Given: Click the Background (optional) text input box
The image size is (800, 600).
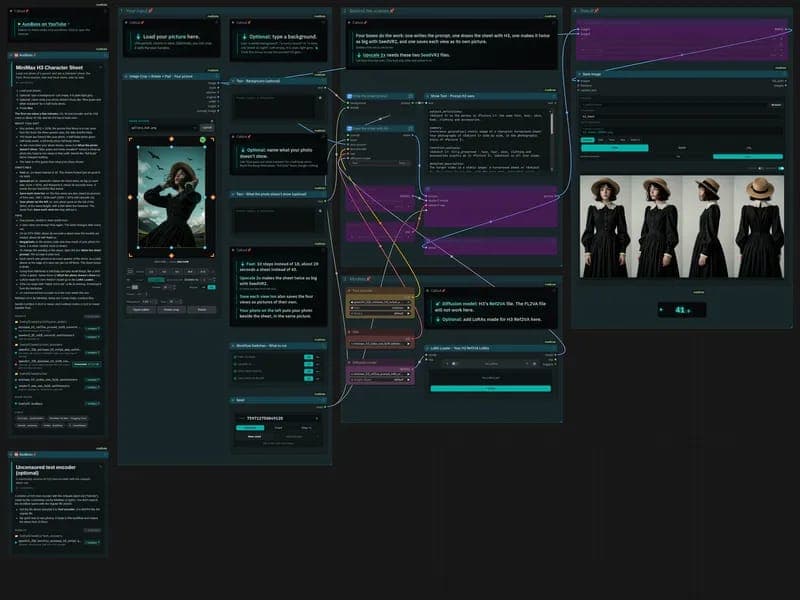Looking at the screenshot, I should [276, 107].
